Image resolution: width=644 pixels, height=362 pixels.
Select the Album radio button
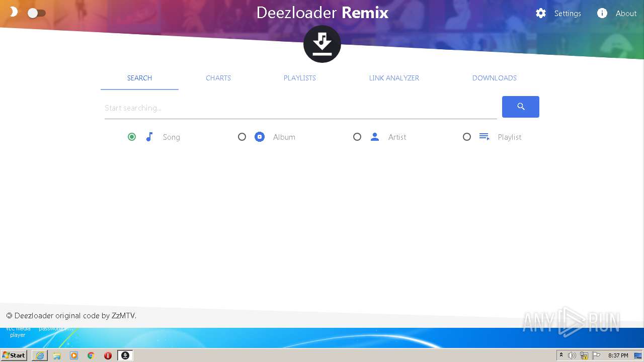(242, 137)
